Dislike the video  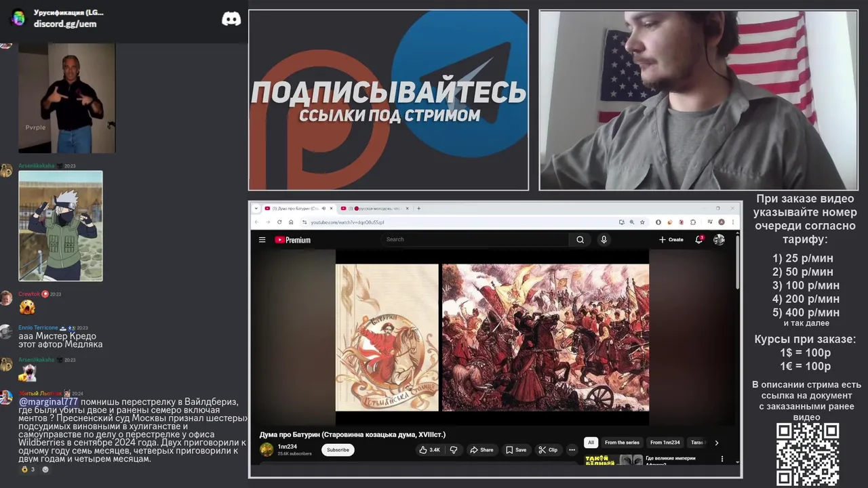454,449
